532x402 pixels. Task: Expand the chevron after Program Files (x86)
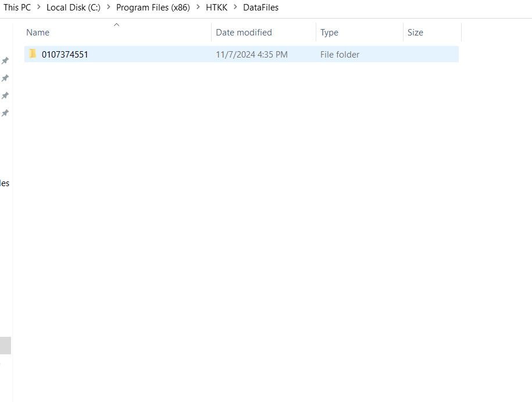198,8
